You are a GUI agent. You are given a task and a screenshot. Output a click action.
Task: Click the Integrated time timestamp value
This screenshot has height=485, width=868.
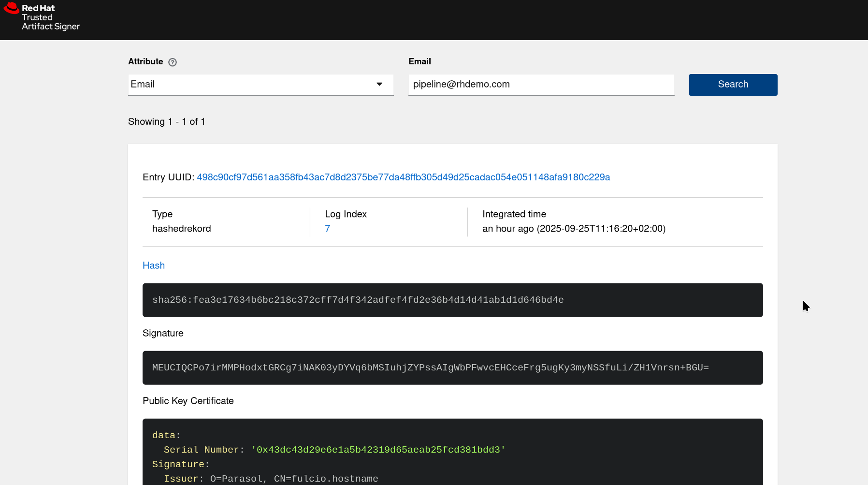[x=574, y=229]
